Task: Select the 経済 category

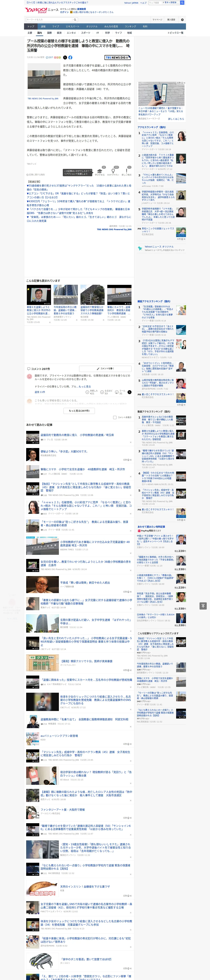Action: tap(59, 33)
